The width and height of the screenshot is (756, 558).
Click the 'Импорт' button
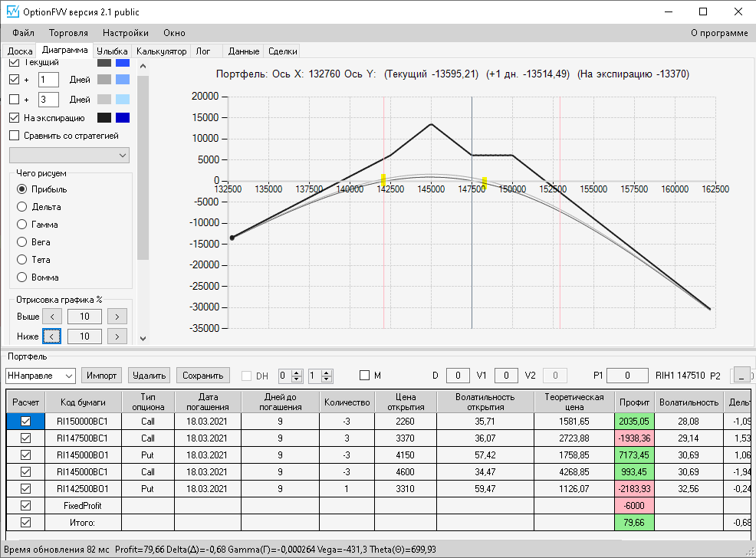tap(101, 376)
